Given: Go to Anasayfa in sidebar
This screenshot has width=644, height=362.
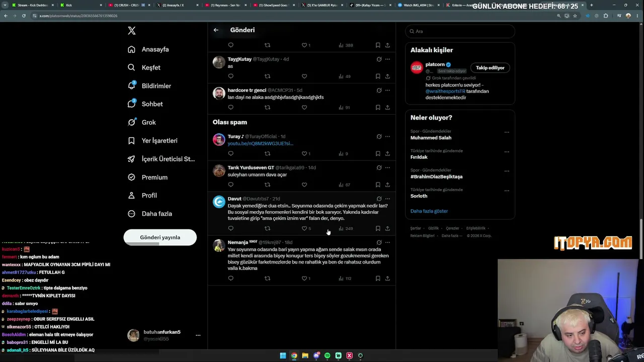Looking at the screenshot, I should pos(148,49).
